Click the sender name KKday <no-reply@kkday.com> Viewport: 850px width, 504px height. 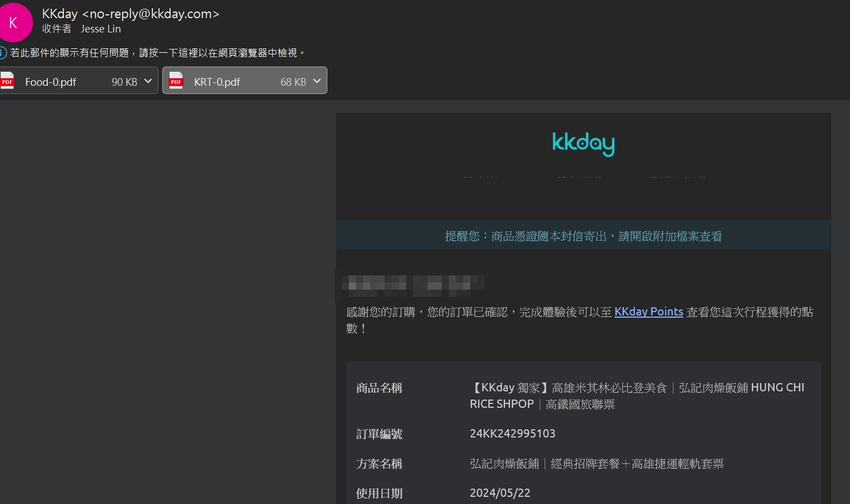click(x=131, y=14)
